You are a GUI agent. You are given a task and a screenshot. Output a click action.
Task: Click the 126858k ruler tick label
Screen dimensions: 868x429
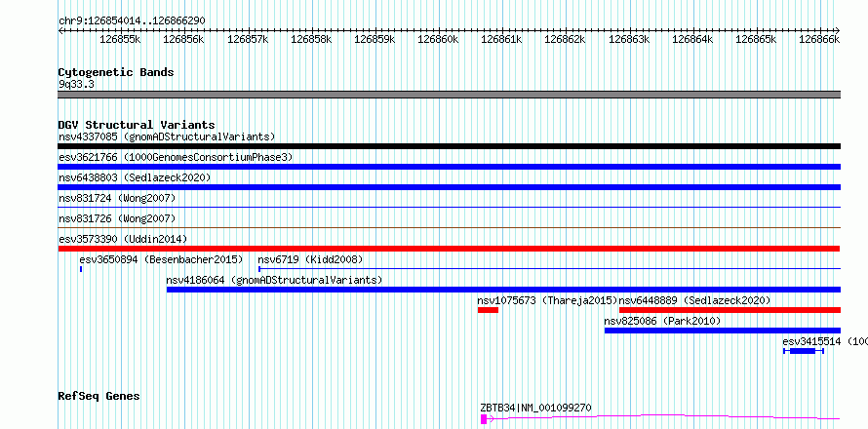point(311,39)
